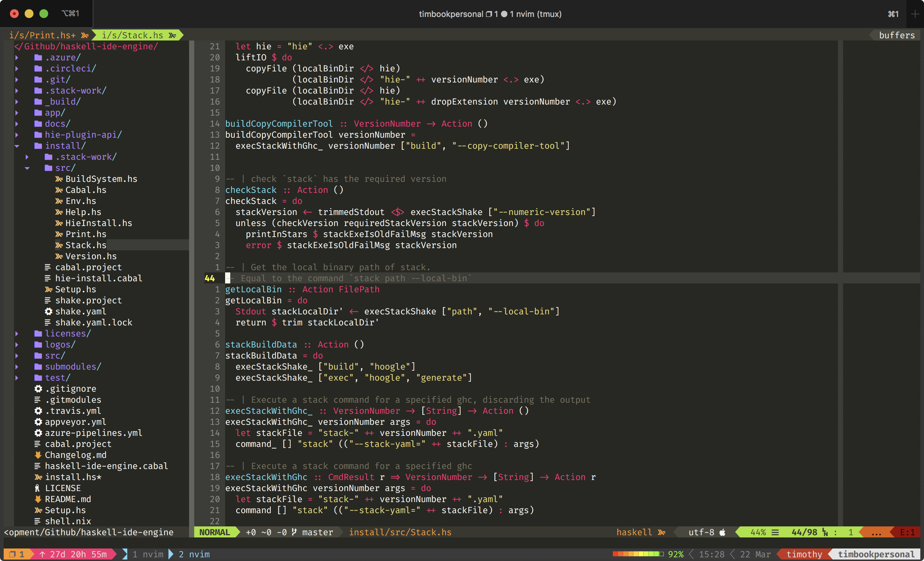924x561 pixels.
Task: Click the Haskell icon in status line filetype
Action: coord(662,532)
